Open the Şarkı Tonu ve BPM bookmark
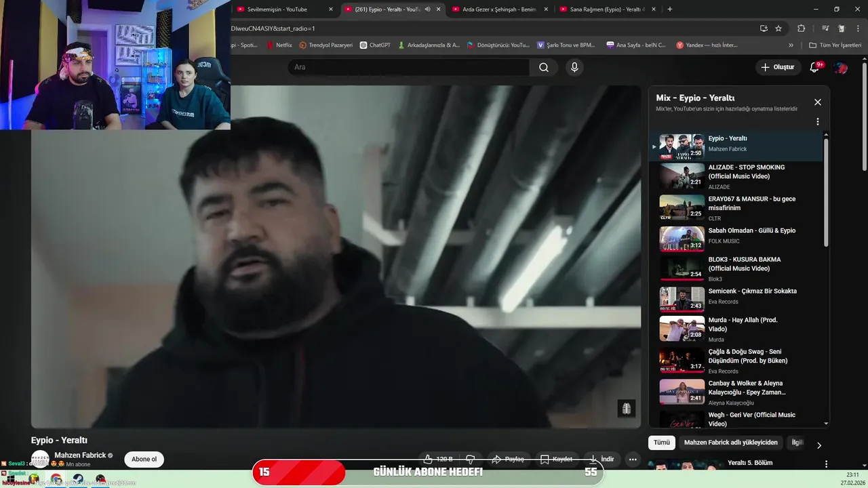Viewport: 868px width, 488px height. [x=566, y=45]
